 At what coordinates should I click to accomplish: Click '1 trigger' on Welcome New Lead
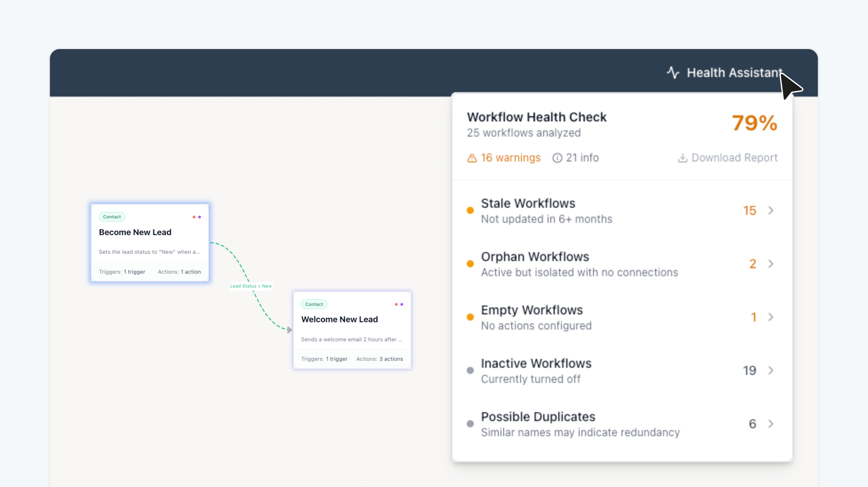337,359
